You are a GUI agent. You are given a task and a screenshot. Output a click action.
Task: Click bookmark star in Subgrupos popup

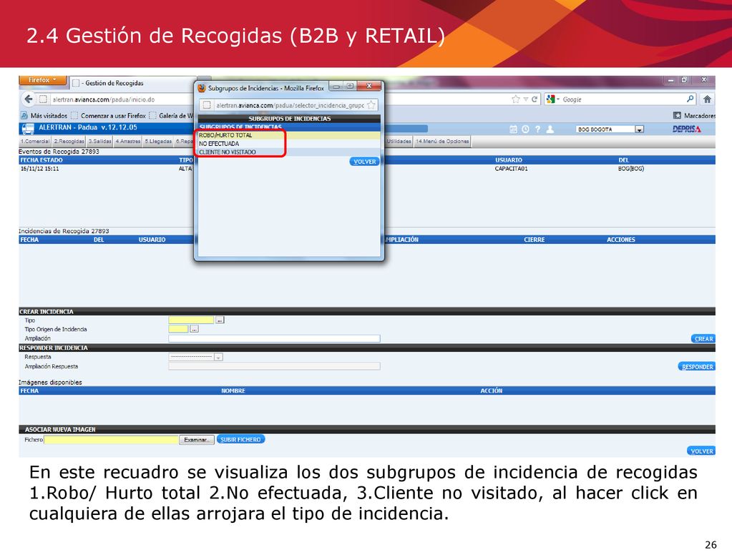tap(371, 105)
